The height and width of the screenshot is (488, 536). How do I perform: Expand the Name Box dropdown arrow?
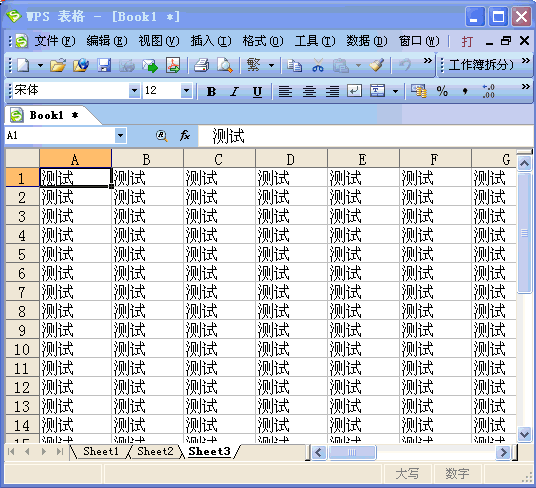tap(120, 135)
